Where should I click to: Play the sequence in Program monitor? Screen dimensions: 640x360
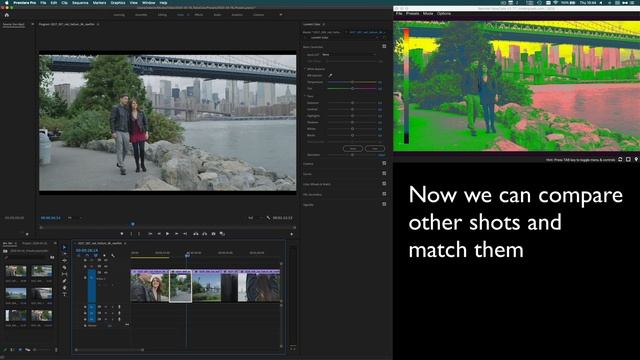(167, 234)
